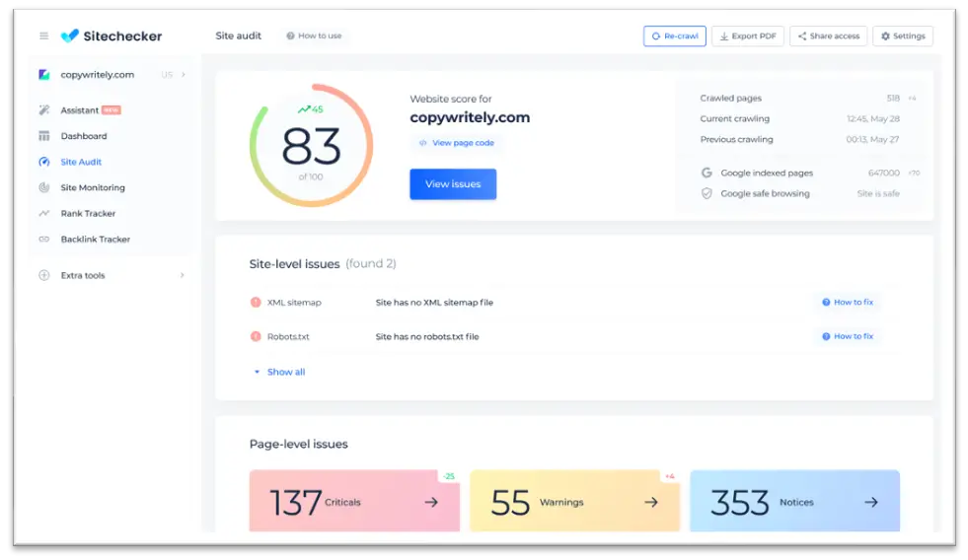Open the 137 Criticals card
The width and height of the screenshot is (968, 560).
click(x=354, y=501)
